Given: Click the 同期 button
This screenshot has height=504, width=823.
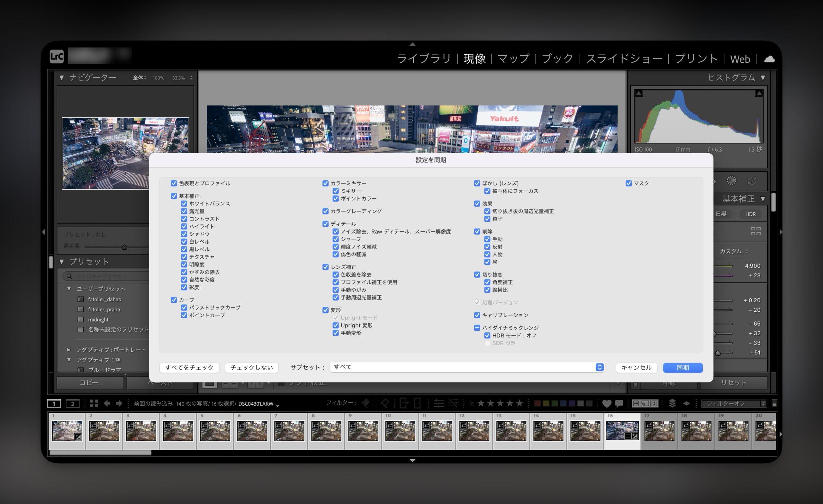Looking at the screenshot, I should pyautogui.click(x=683, y=367).
